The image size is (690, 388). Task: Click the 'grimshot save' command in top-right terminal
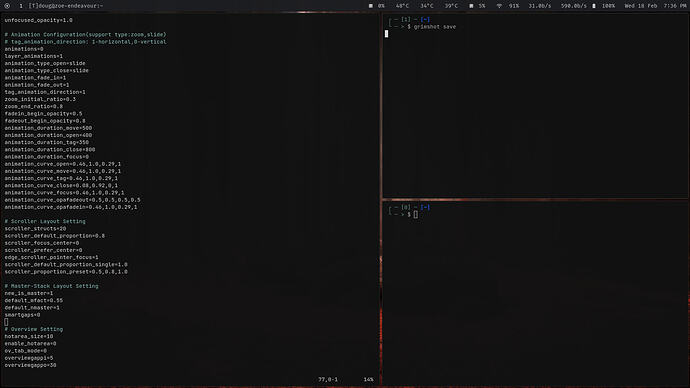point(434,27)
